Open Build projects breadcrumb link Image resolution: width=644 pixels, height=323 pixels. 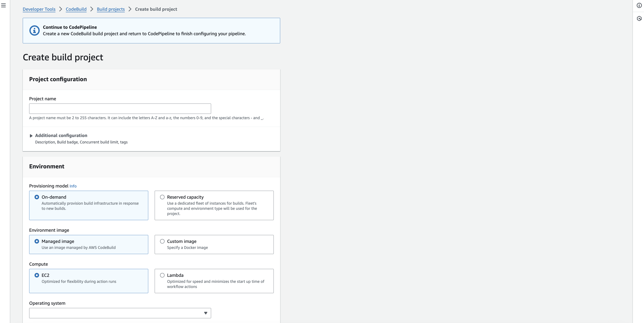coord(111,9)
